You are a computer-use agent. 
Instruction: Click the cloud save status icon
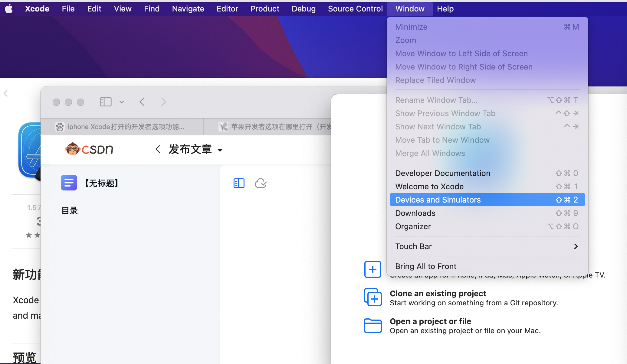pyautogui.click(x=261, y=183)
